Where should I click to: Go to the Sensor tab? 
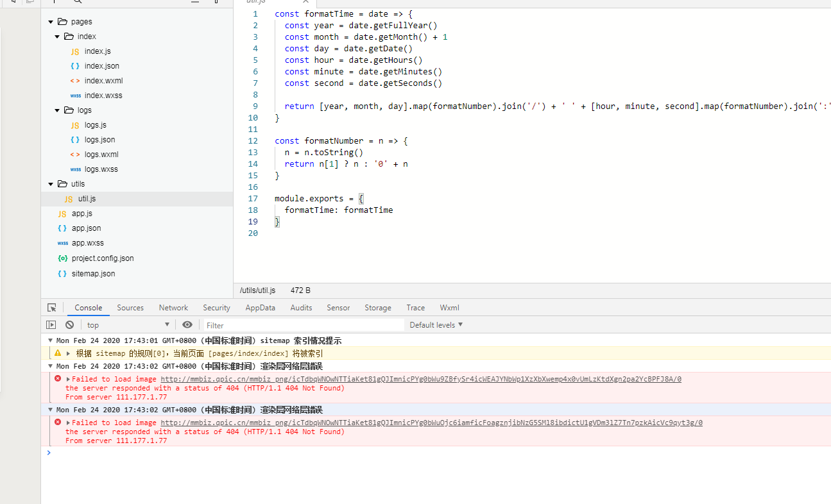coord(339,308)
